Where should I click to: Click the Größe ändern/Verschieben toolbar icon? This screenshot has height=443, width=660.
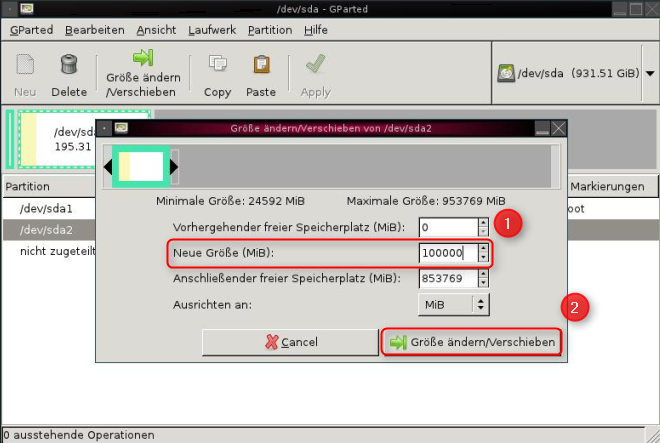[143, 58]
